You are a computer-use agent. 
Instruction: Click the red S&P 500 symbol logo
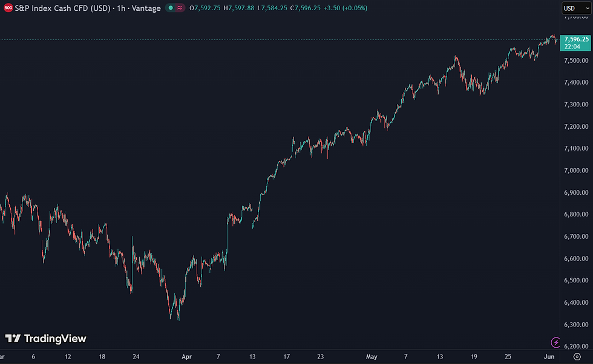[x=8, y=8]
